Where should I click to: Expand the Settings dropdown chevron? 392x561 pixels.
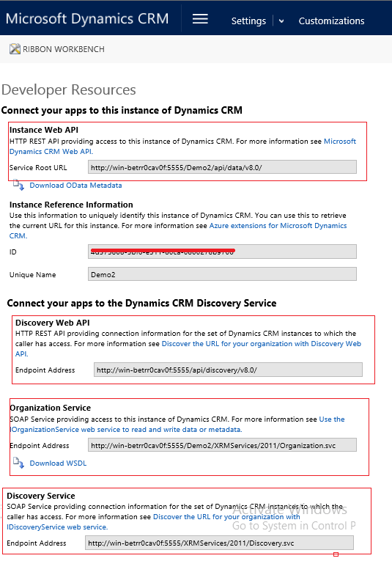tap(281, 21)
